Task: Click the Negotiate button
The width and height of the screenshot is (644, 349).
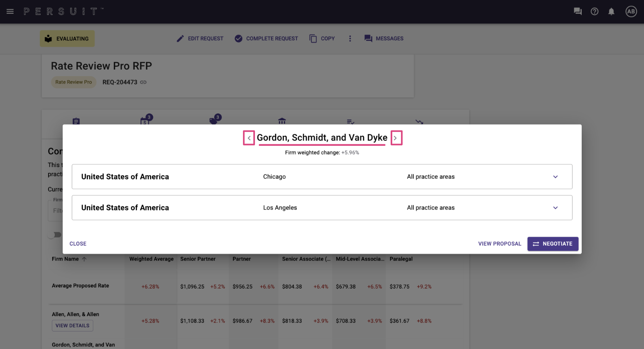Action: coord(553,244)
